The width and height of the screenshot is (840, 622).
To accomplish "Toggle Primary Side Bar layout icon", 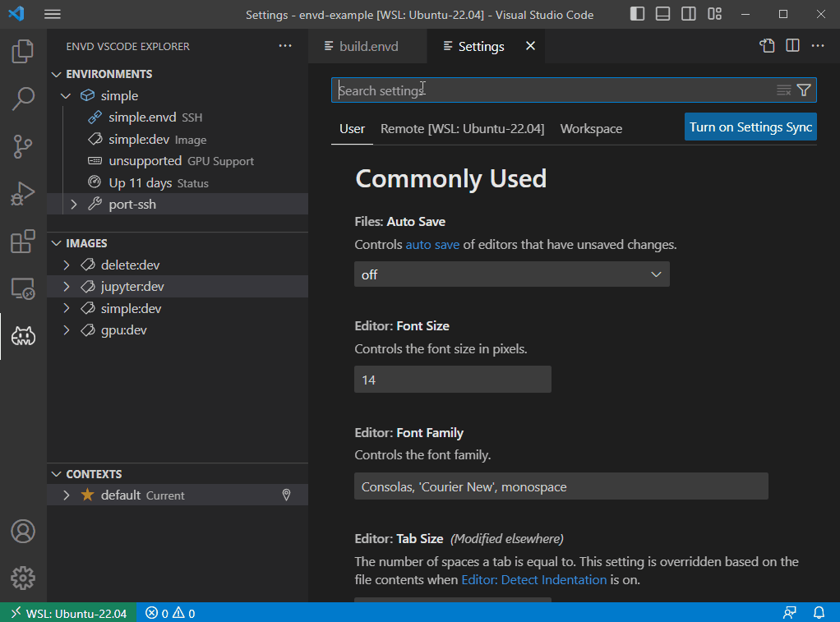I will 637,14.
